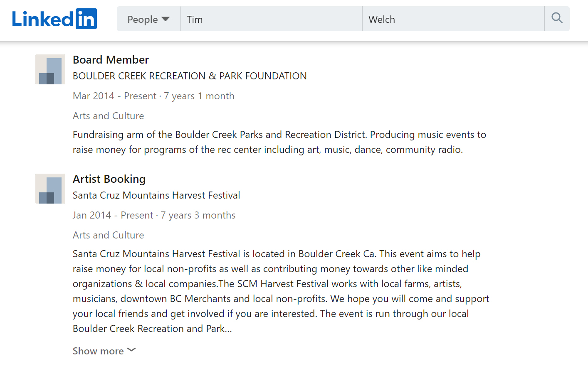Image resolution: width=588 pixels, height=376 pixels.
Task: Open the Artist Booking position title
Action: [109, 179]
